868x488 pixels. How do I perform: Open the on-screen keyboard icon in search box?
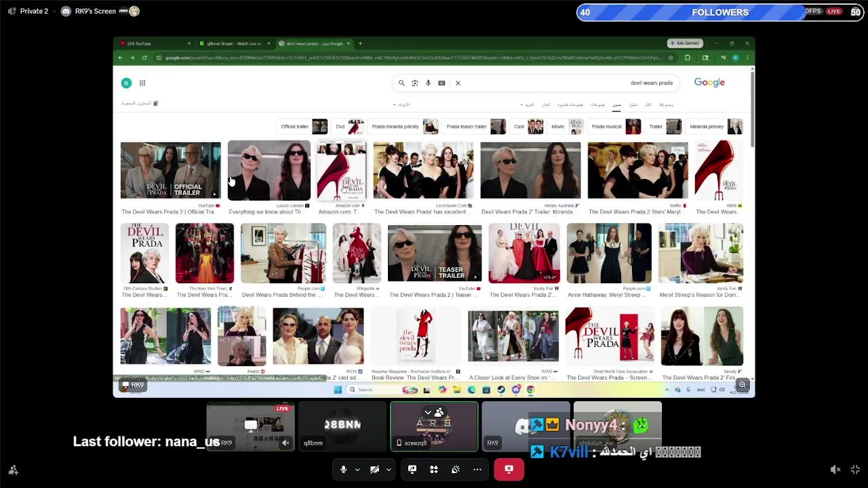click(441, 83)
